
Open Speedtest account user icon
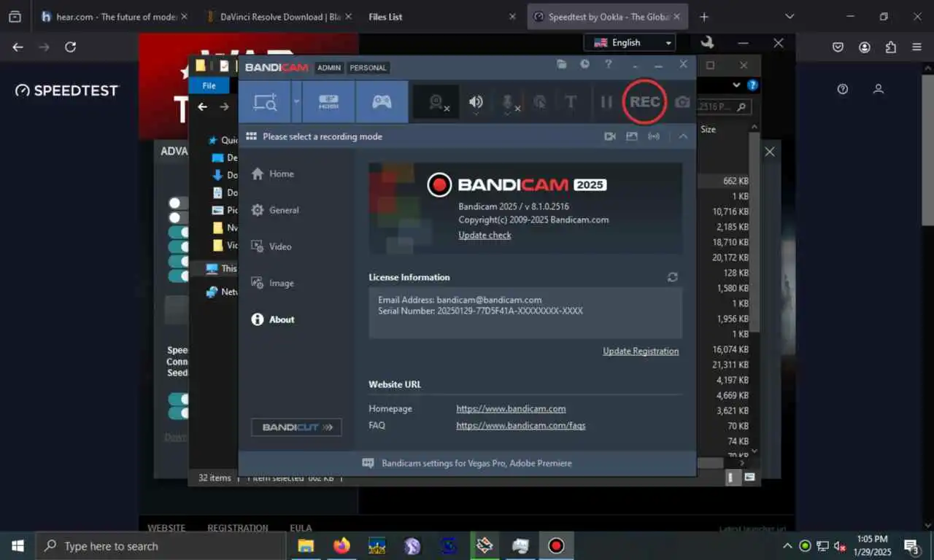879,89
